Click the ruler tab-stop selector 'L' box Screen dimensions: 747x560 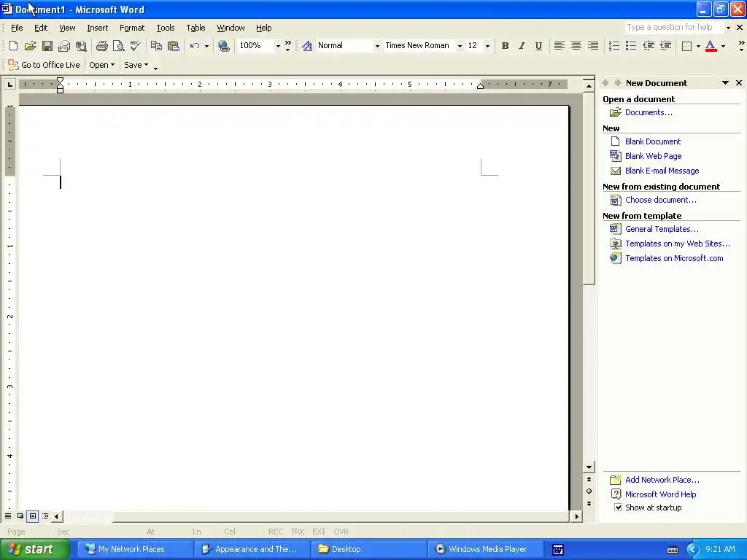9,85
